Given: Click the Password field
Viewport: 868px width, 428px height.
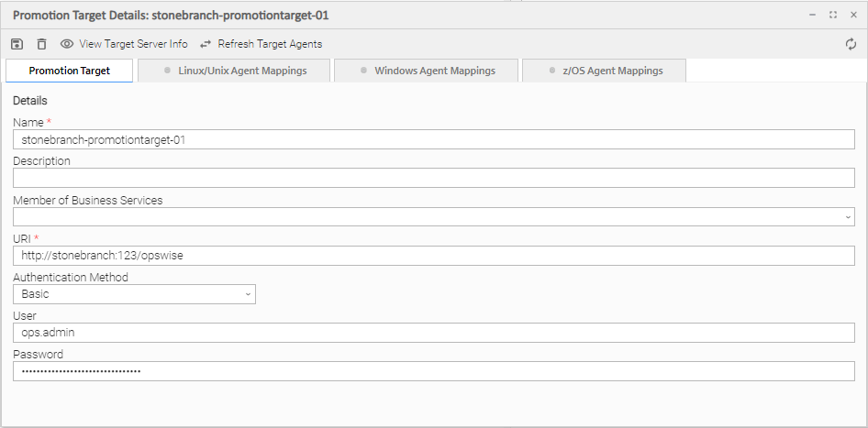Looking at the screenshot, I should click(434, 371).
